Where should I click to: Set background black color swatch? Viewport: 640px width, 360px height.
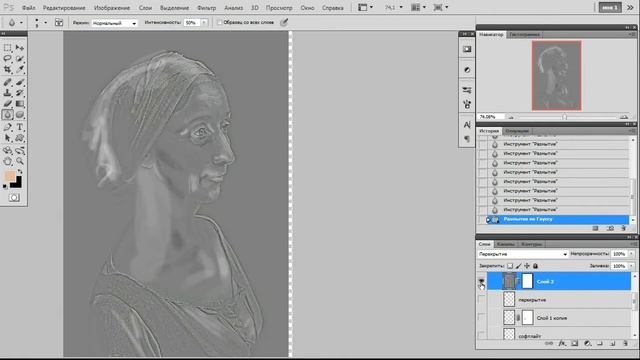(17, 183)
